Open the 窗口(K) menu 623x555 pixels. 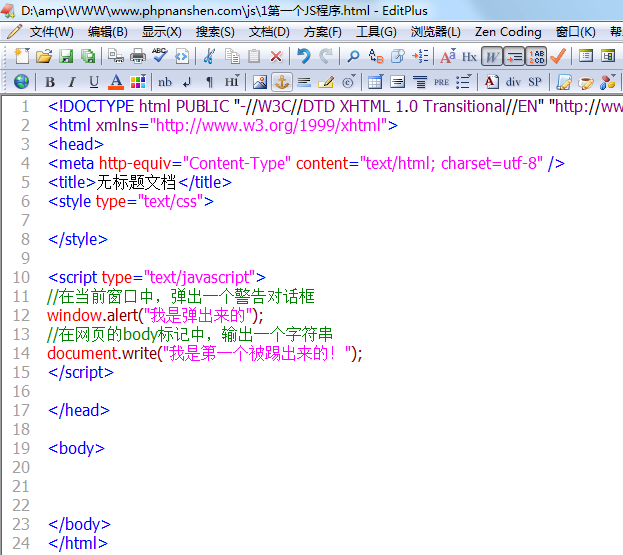[575, 32]
